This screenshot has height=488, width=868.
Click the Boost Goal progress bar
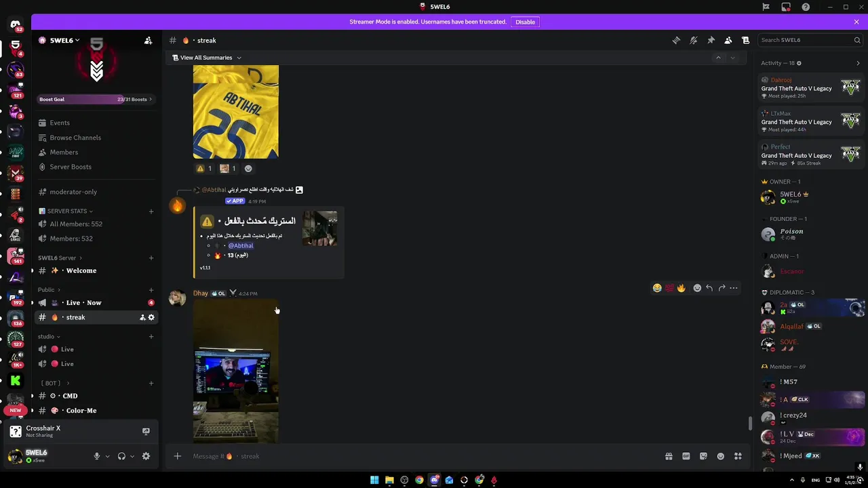96,100
